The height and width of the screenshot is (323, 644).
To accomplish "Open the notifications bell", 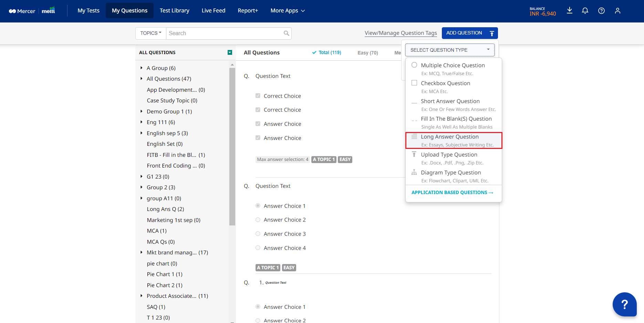I will 585,11.
